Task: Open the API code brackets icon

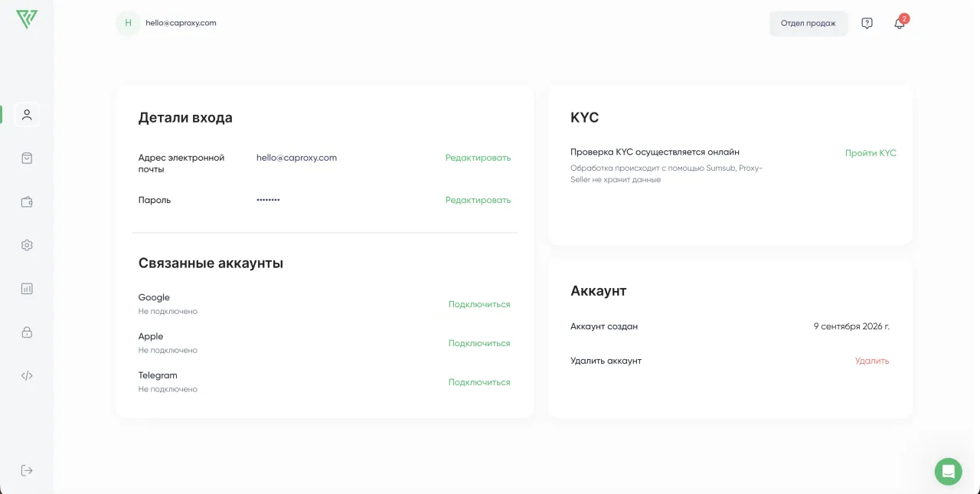Action: tap(27, 376)
